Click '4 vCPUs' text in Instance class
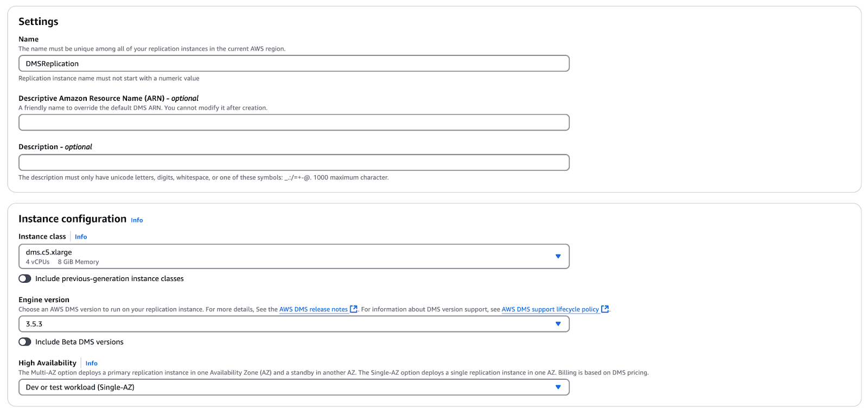868x415 pixels. pos(37,262)
